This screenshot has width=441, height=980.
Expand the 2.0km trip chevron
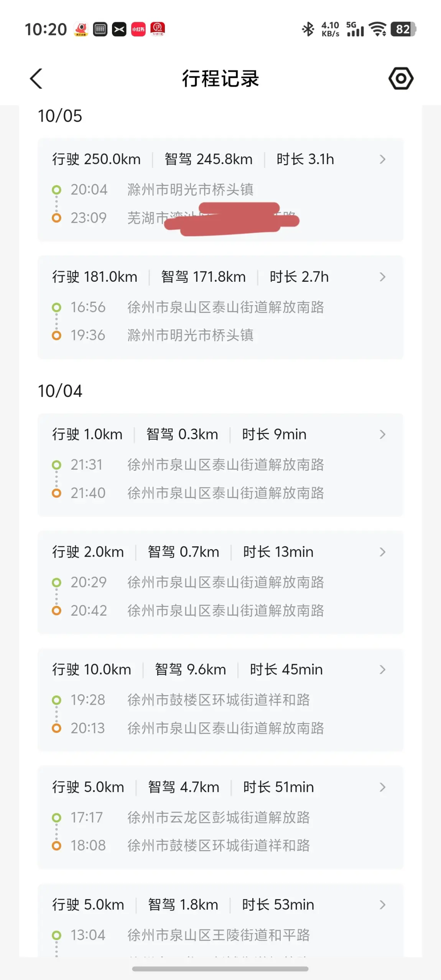382,552
